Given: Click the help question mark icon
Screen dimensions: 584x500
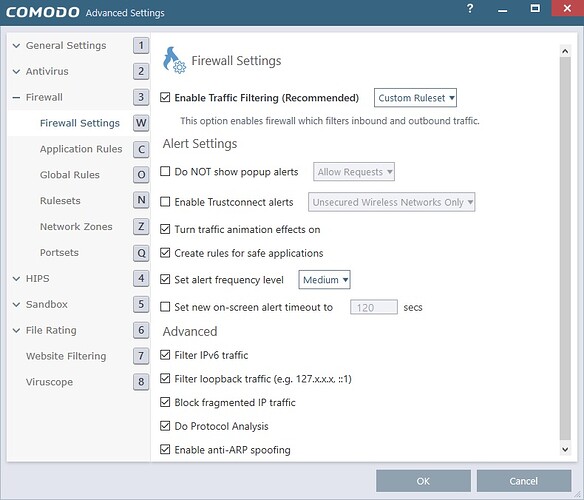Looking at the screenshot, I should point(470,9).
